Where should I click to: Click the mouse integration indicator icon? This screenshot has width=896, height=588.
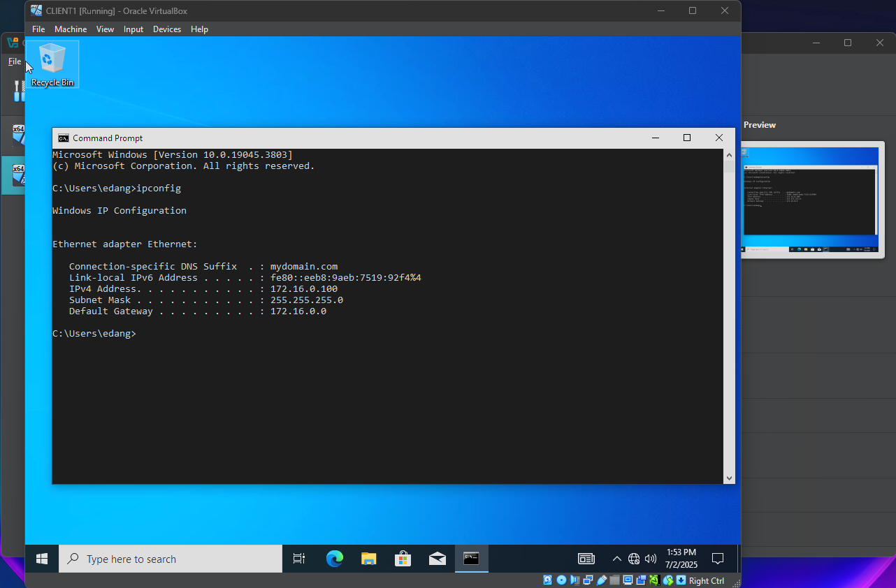click(668, 580)
